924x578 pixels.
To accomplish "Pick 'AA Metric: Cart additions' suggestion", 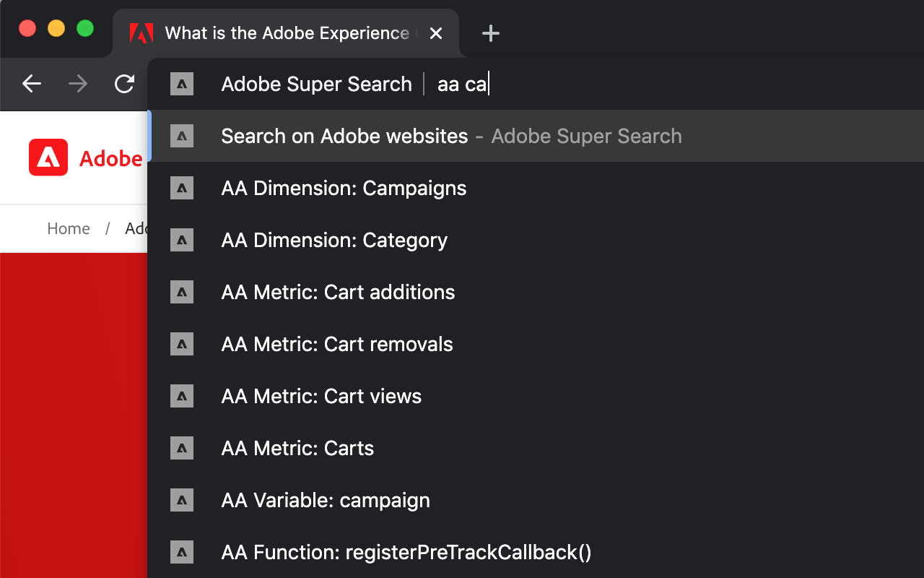I will click(536, 292).
